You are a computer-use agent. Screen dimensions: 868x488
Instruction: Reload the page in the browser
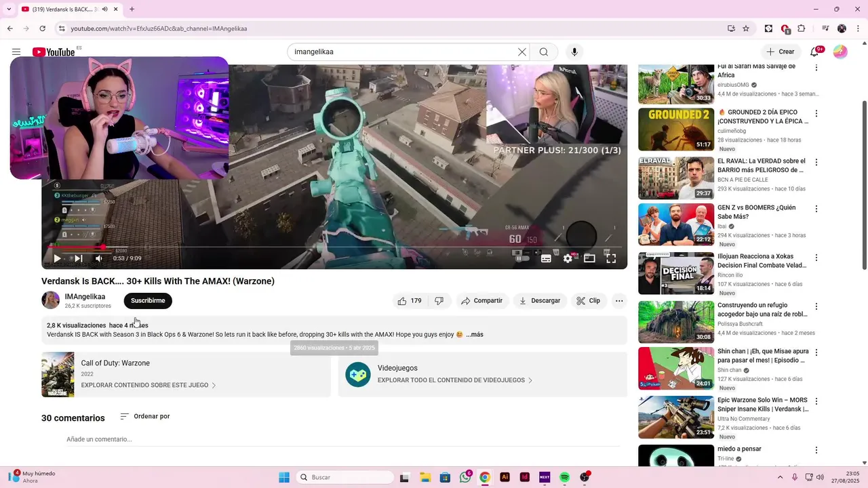click(x=42, y=28)
